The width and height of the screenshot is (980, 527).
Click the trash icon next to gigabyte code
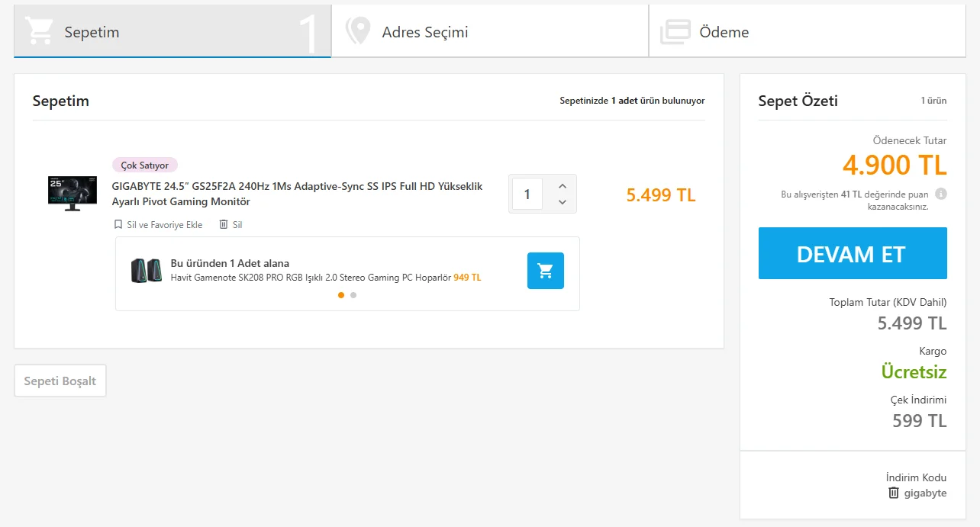coord(894,493)
